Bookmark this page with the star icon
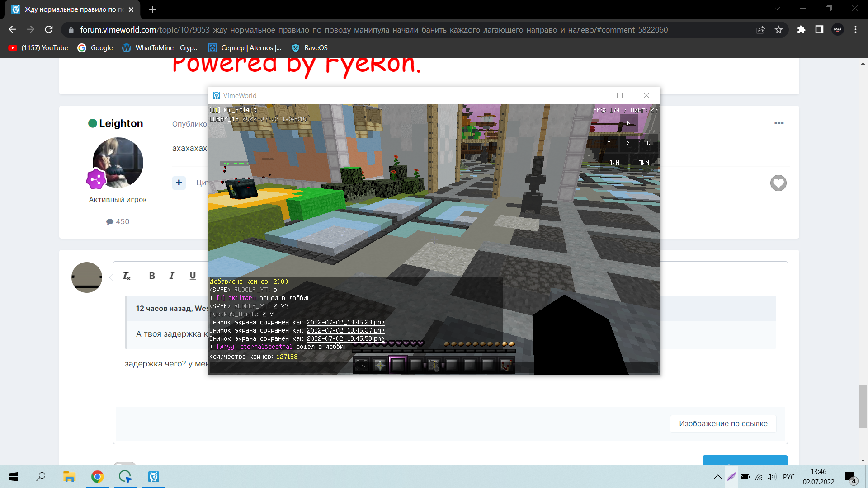Image resolution: width=868 pixels, height=488 pixels. tap(778, 29)
